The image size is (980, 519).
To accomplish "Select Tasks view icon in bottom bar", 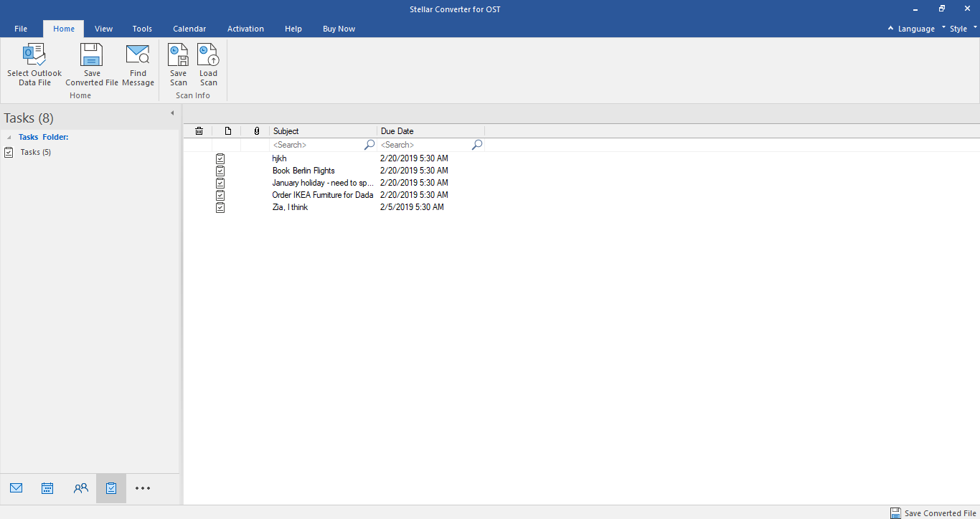I will click(111, 488).
